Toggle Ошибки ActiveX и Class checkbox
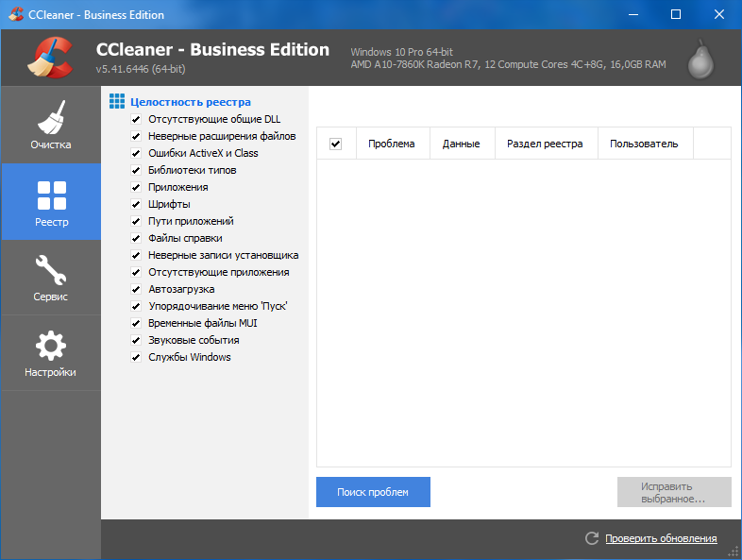The width and height of the screenshot is (742, 560). tap(136, 153)
